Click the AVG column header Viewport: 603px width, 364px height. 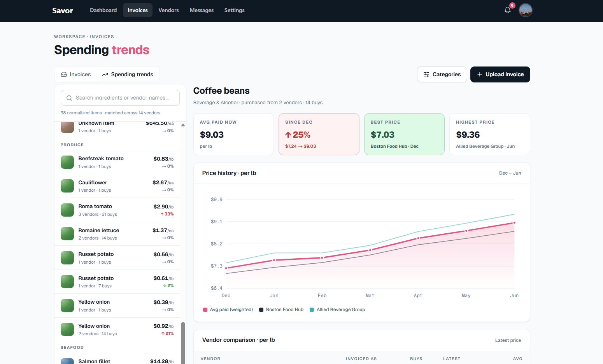coord(518,359)
